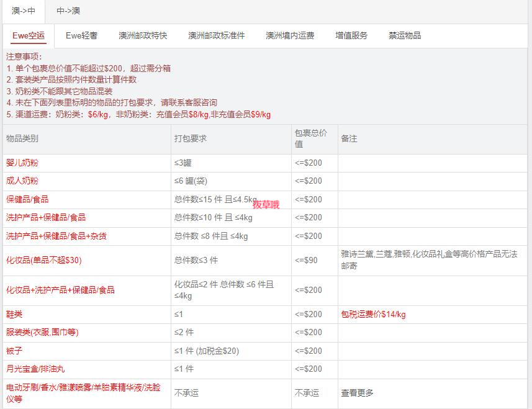The image size is (532, 409).
Task: Open the 澳洲邮政特快 tab
Action: (x=143, y=35)
